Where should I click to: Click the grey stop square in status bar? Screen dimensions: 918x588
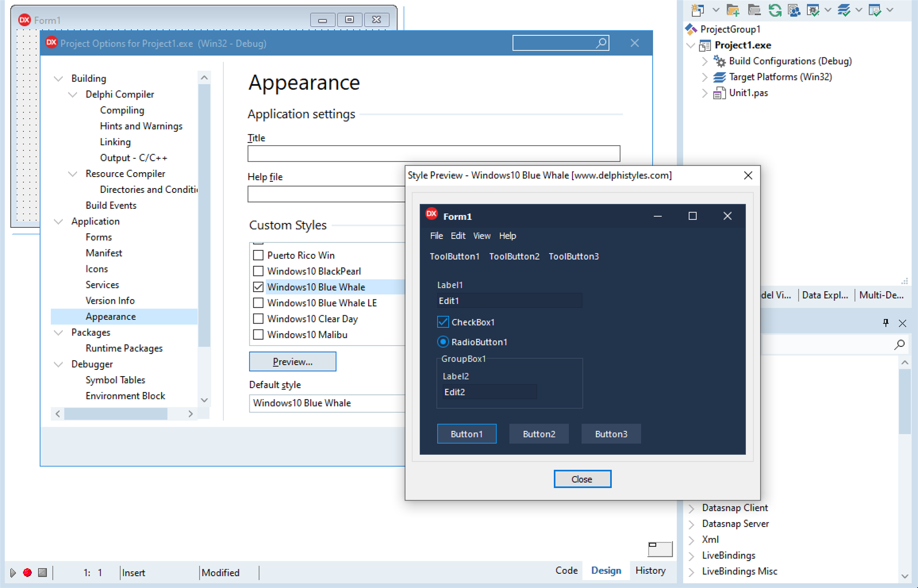(x=42, y=573)
